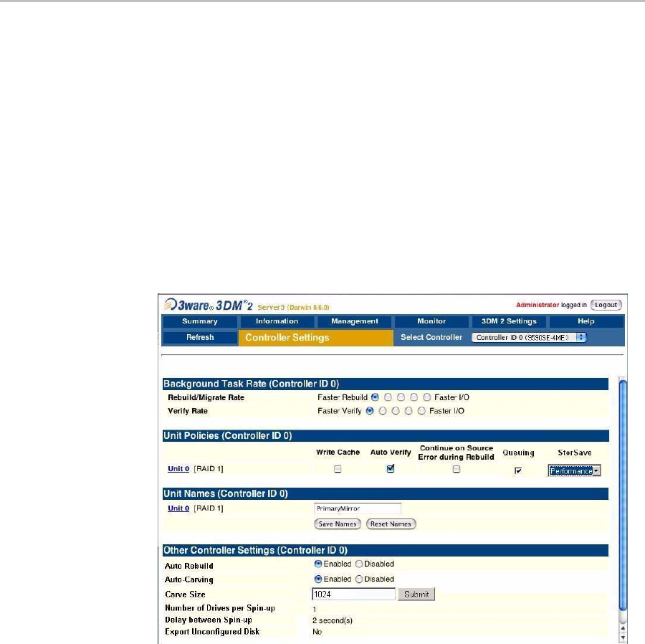Select fourth Verify Rate radio option
The height and width of the screenshot is (644, 645).
pos(408,411)
